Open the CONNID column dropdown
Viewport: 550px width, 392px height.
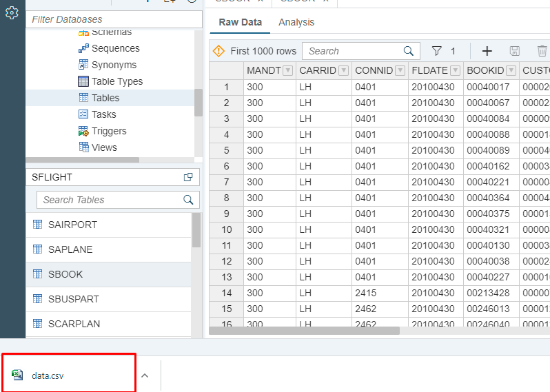click(x=400, y=71)
